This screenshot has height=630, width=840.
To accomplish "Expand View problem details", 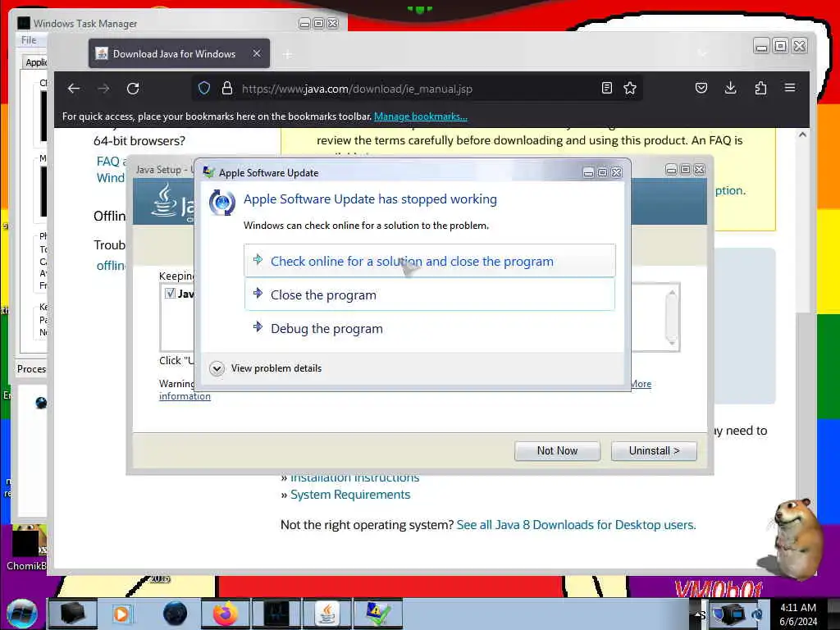I will click(267, 368).
